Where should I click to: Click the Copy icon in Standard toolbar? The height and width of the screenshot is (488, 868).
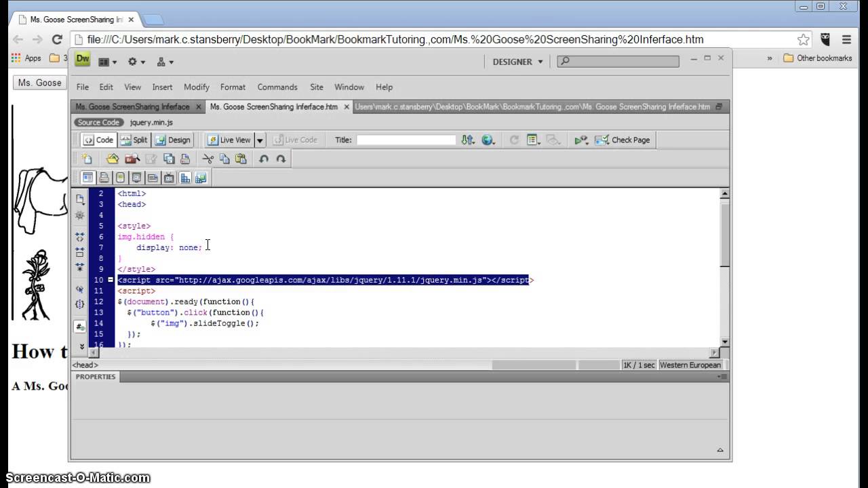click(x=224, y=159)
